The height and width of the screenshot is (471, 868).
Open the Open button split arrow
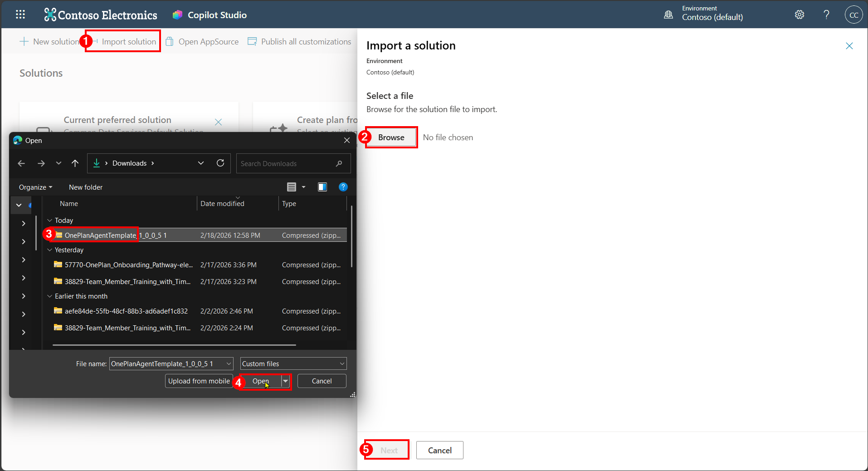tap(285, 381)
